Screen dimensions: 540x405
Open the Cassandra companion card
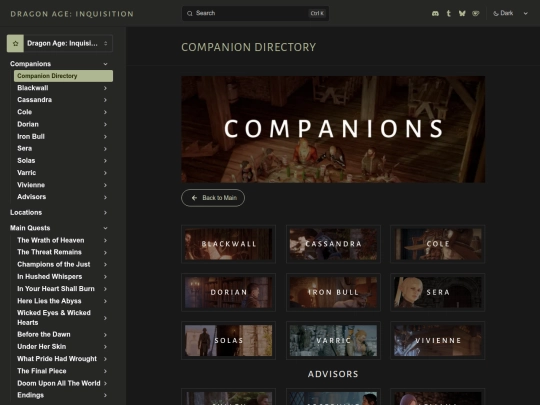coord(333,244)
